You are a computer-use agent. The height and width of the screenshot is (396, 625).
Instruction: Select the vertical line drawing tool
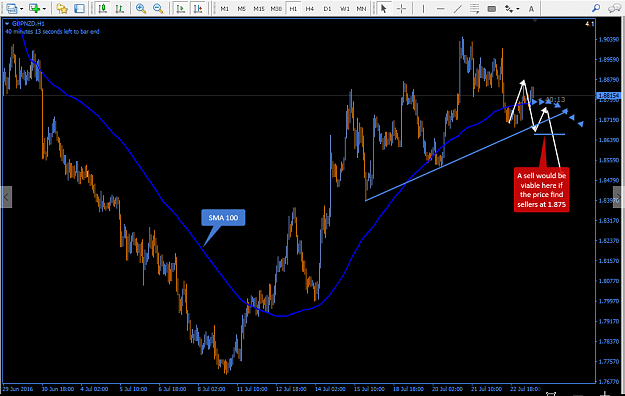tap(423, 8)
